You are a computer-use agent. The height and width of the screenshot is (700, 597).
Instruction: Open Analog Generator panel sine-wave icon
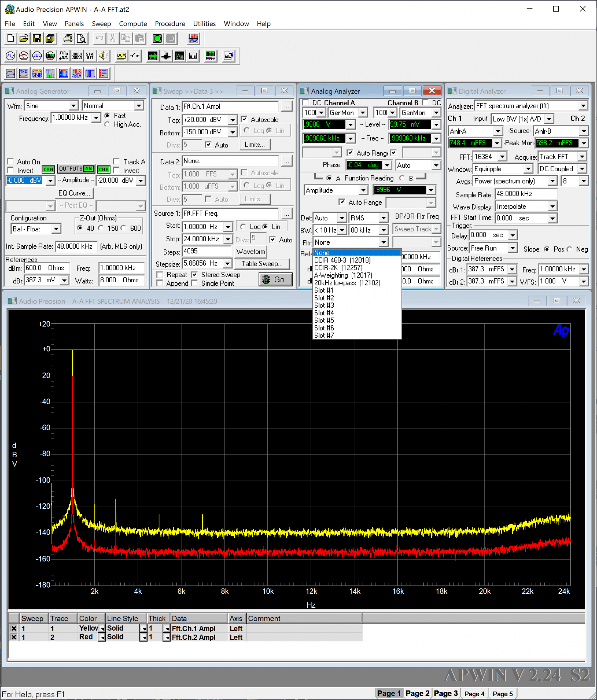point(10,56)
